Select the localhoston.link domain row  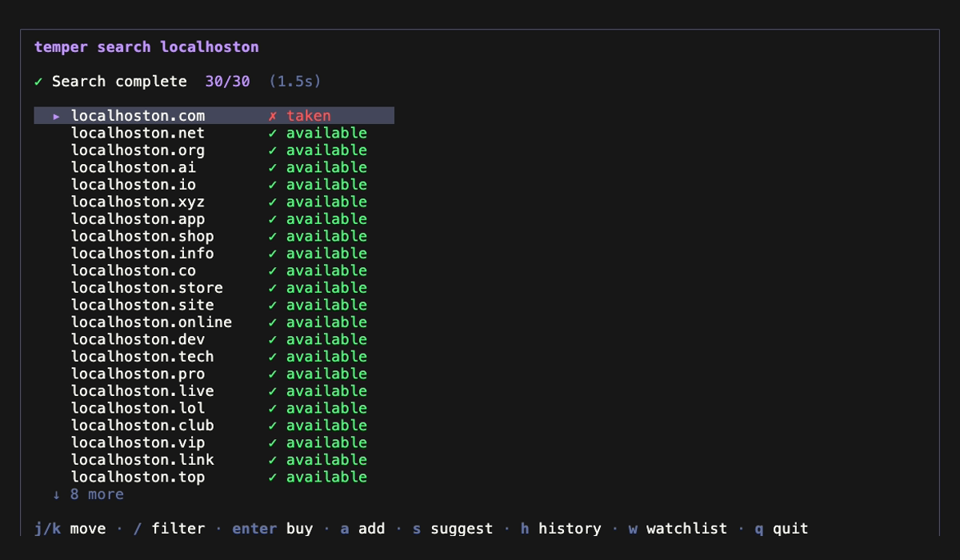point(214,460)
